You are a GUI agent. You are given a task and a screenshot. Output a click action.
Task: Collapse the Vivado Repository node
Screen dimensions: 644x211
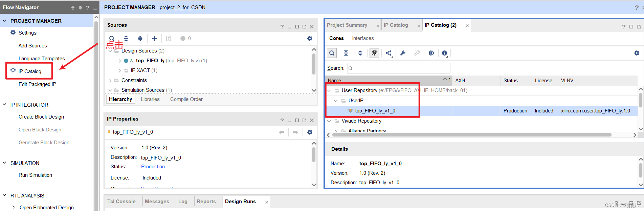(x=329, y=121)
